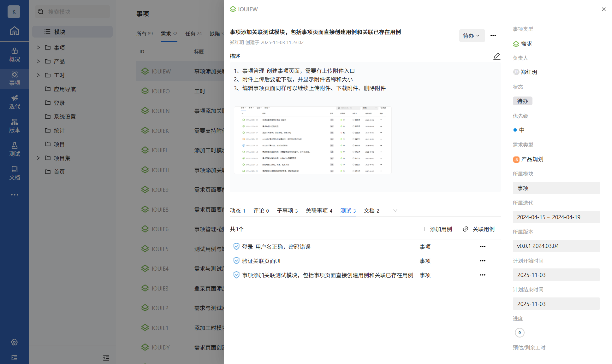Screen dimensions: 612x364
Task: Click the progress circle showing 0
Action: point(520,332)
